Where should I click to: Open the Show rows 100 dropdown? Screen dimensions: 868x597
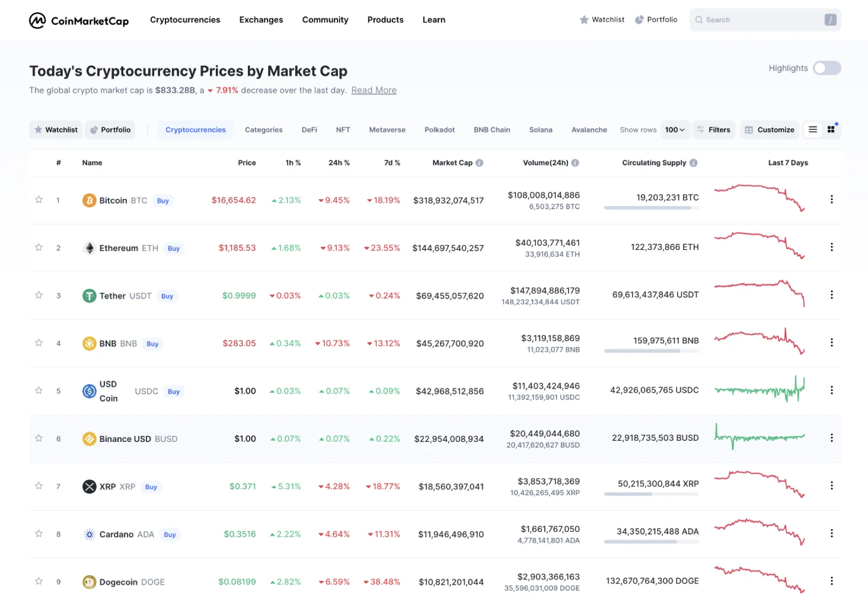[675, 130]
